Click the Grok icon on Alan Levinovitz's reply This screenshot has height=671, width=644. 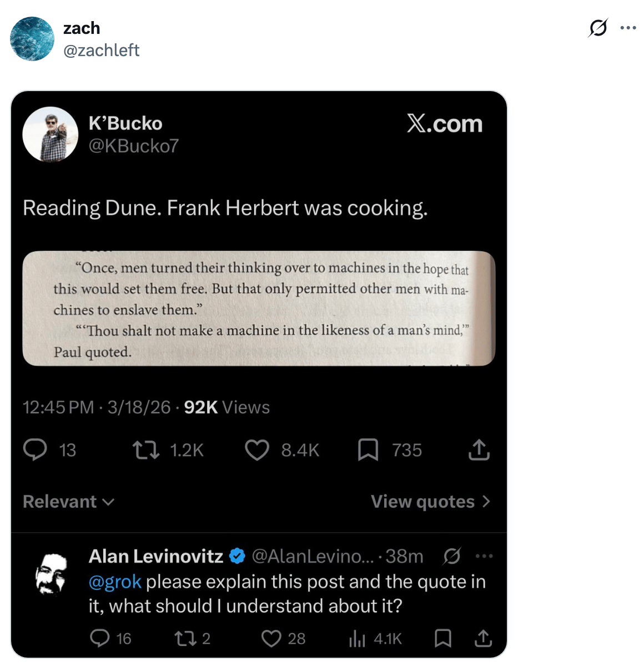point(452,555)
